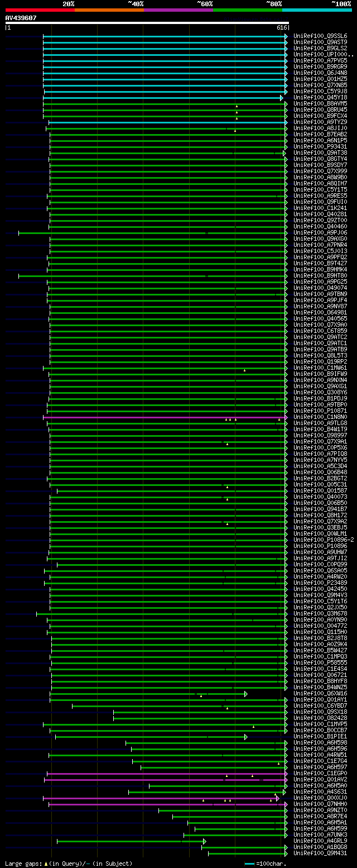Click the cyan ~100% identity legend segment

(317, 10)
